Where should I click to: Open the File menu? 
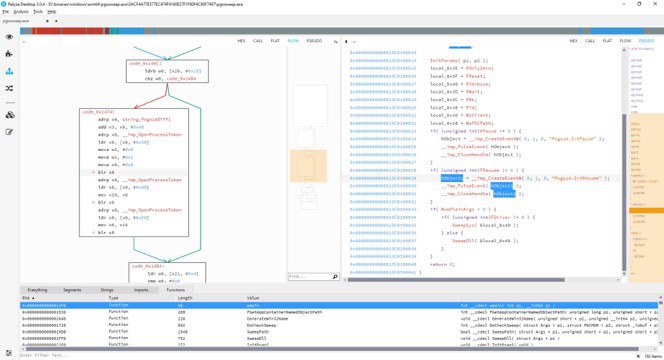[x=6, y=11]
